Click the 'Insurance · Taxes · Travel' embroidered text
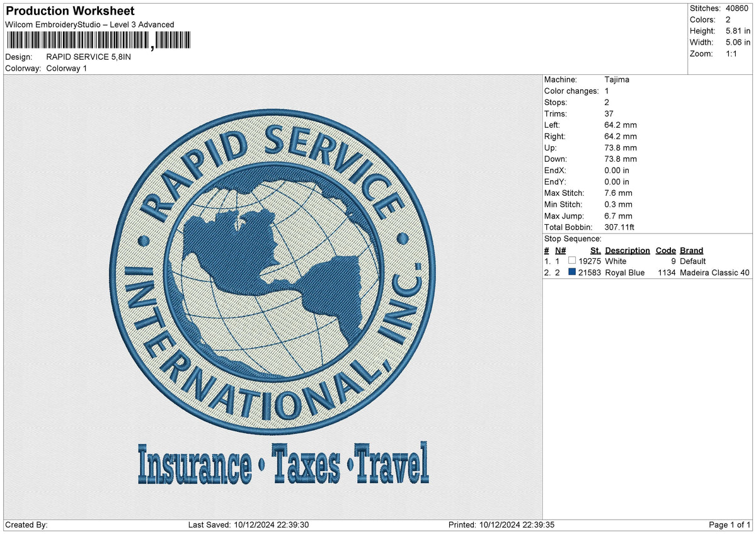 283,463
